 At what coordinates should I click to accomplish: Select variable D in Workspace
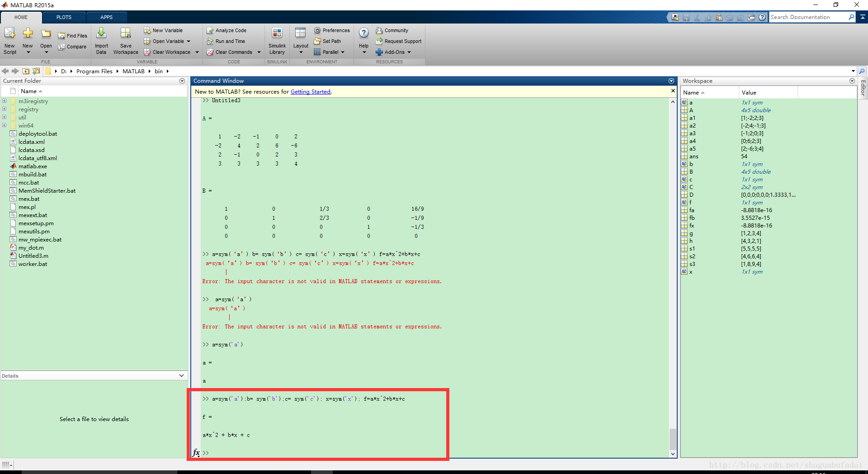[x=691, y=195]
